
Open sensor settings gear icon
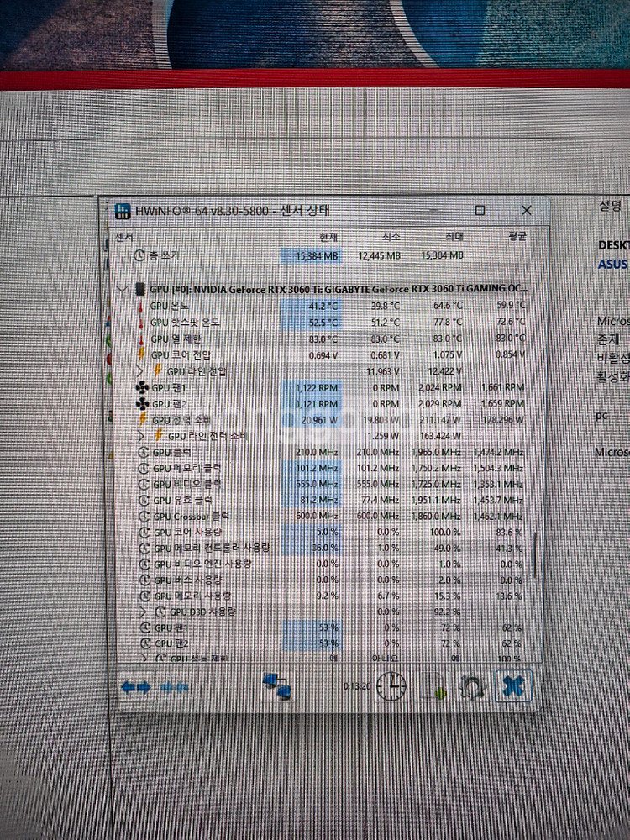coord(472,687)
